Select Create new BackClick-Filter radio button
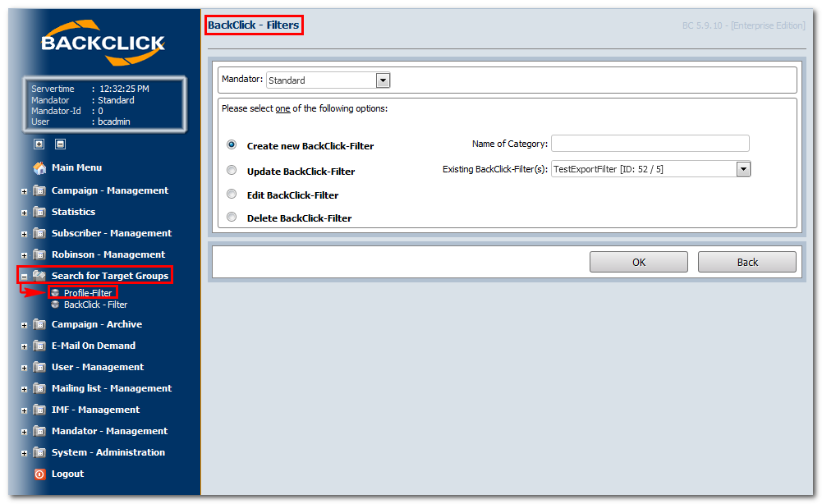 coord(232,144)
